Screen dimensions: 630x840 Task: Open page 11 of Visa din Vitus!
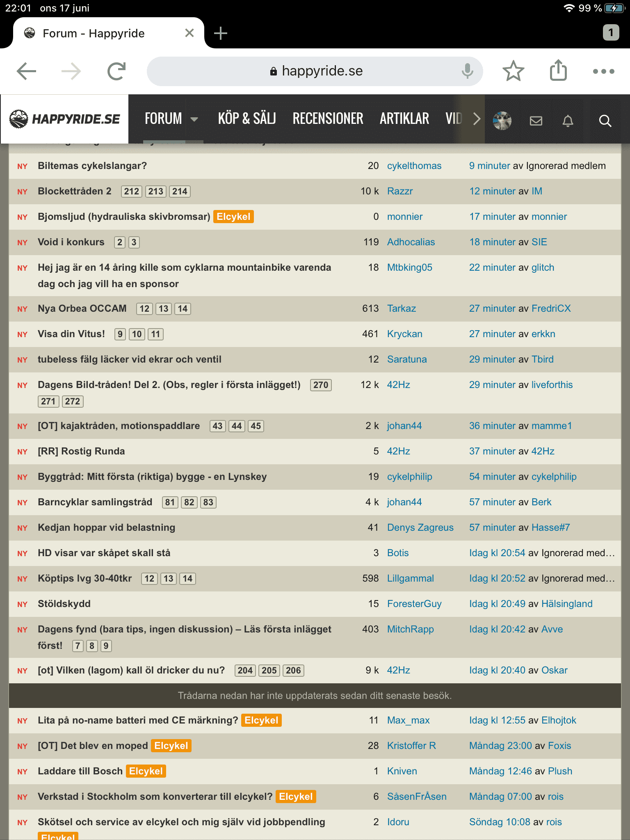(x=155, y=334)
